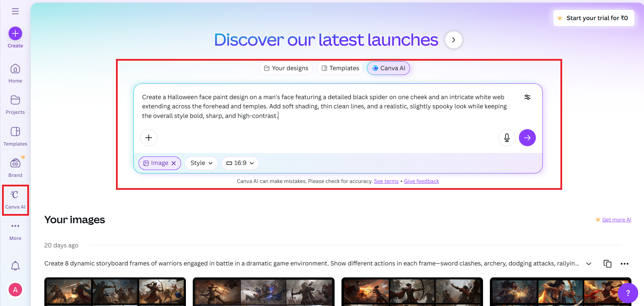Select the Canva AI tab
The width and height of the screenshot is (644, 306).
389,68
